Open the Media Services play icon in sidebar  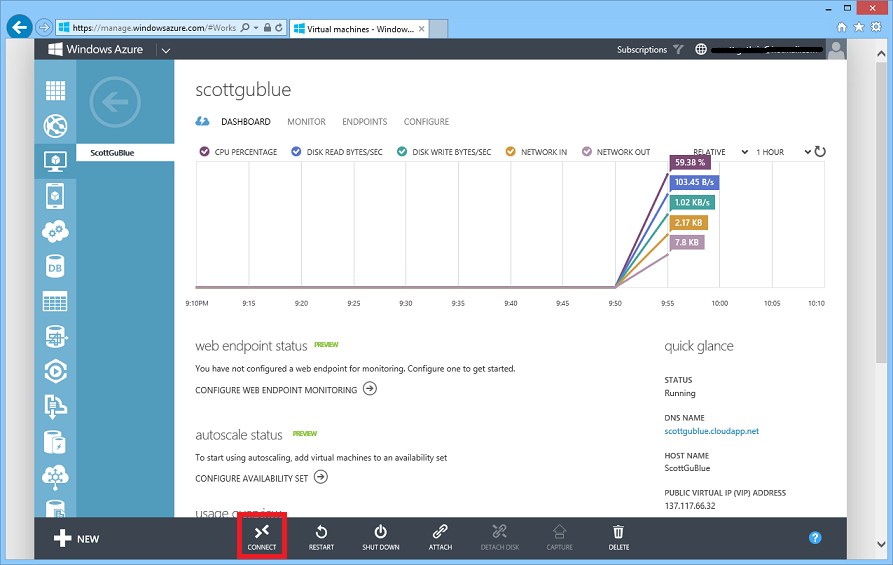[x=56, y=371]
